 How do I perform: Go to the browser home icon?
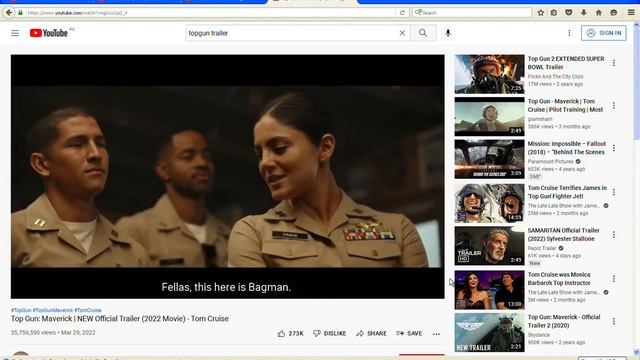(598, 13)
